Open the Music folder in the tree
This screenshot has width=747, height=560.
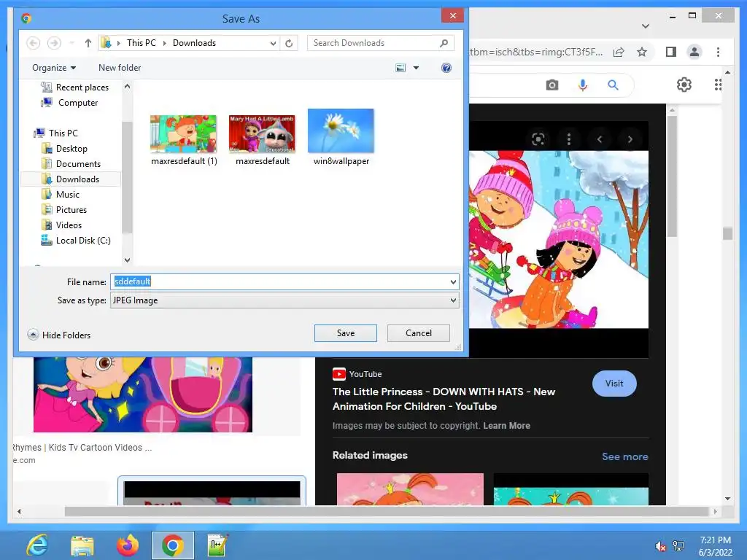coord(61,194)
